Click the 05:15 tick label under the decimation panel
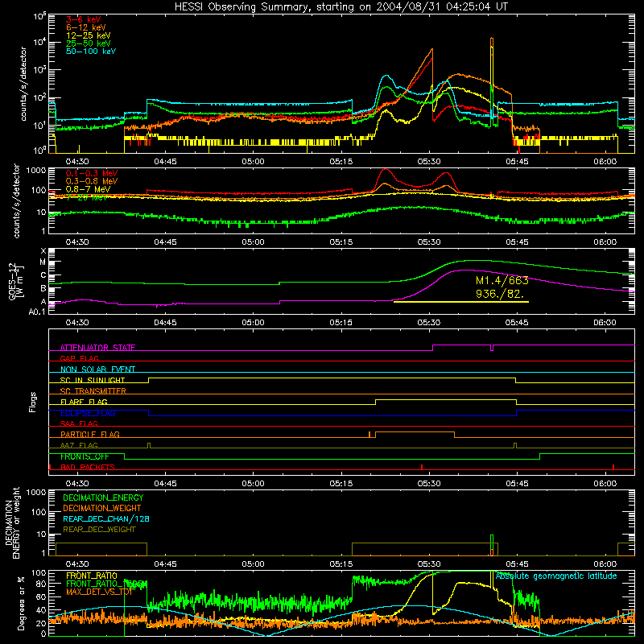 click(341, 564)
